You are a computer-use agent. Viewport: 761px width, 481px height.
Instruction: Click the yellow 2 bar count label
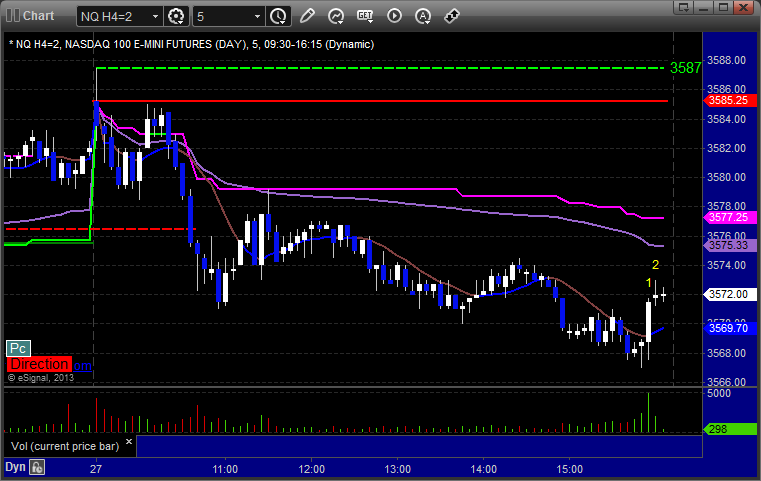pyautogui.click(x=656, y=265)
